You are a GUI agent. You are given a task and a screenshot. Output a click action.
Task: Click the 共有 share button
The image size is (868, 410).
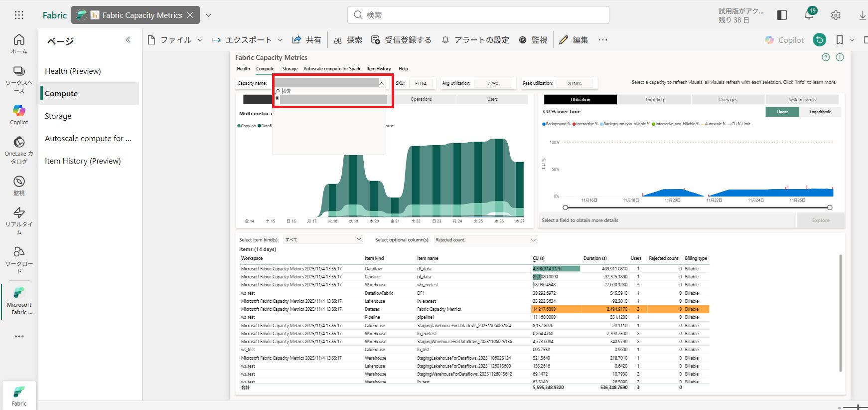(306, 40)
